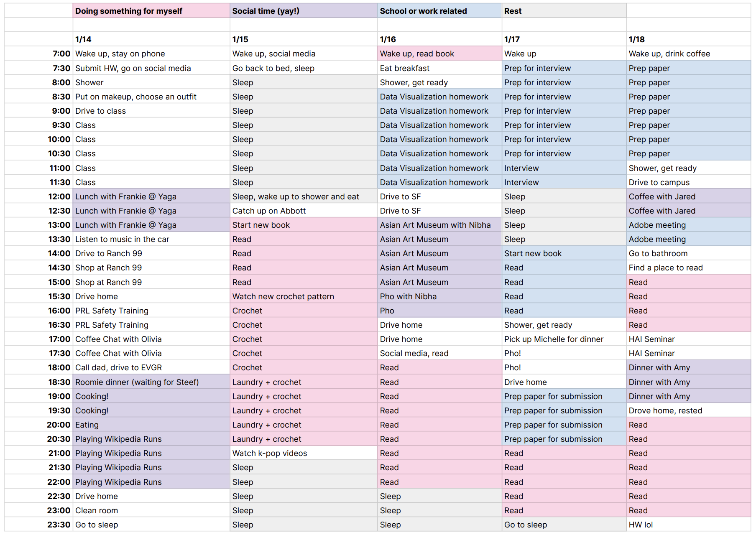This screenshot has width=756, height=535.
Task: Click the 1/18 date column header
Action: 688,39
